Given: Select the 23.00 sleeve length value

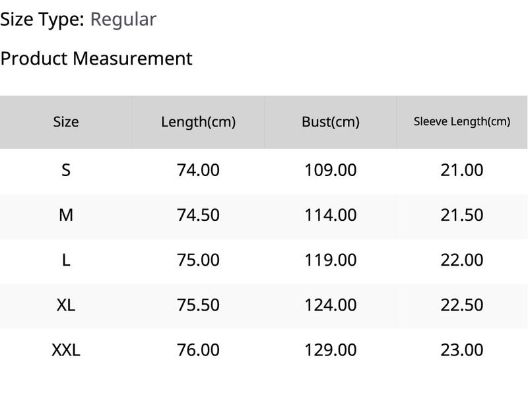Looking at the screenshot, I should [462, 349].
